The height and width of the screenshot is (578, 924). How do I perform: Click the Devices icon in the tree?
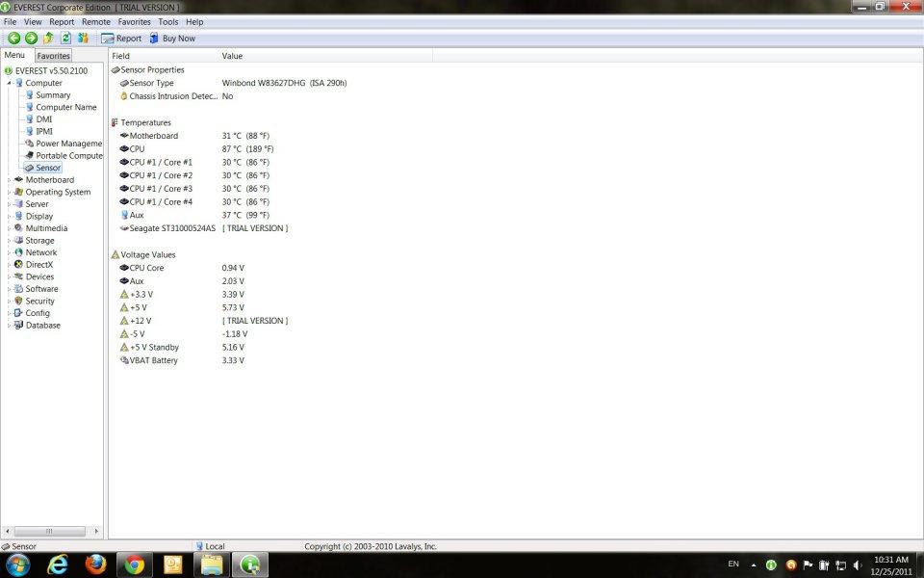click(x=18, y=276)
